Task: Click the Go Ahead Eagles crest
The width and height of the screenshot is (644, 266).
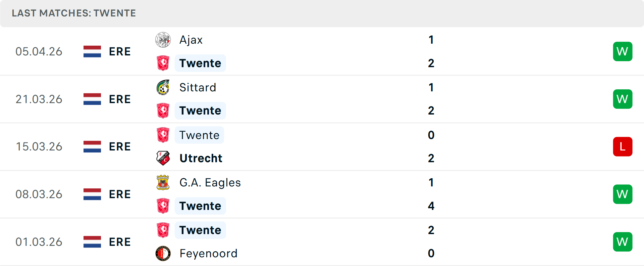Action: (x=163, y=183)
